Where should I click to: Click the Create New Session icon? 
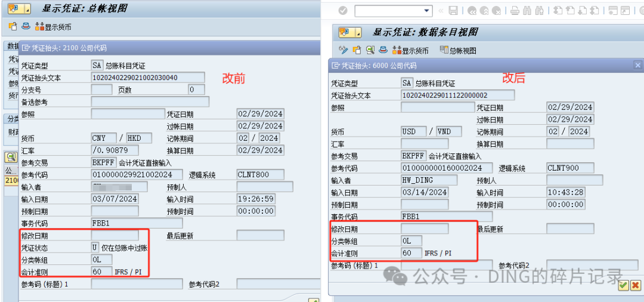(x=613, y=11)
